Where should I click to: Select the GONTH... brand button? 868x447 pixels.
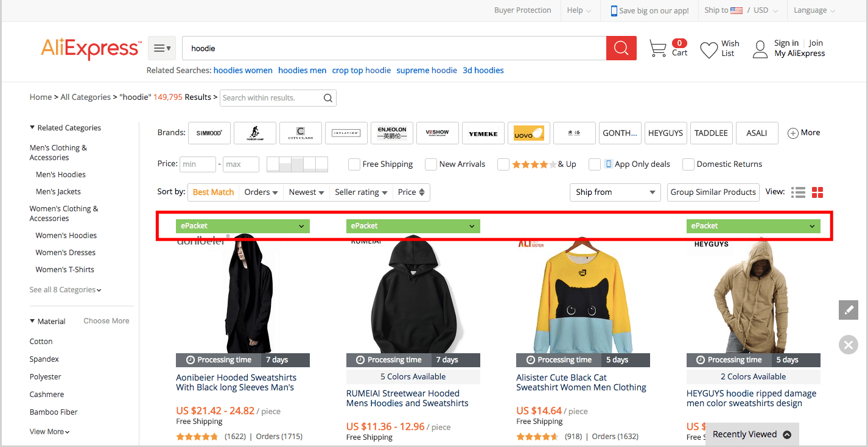[x=620, y=133]
